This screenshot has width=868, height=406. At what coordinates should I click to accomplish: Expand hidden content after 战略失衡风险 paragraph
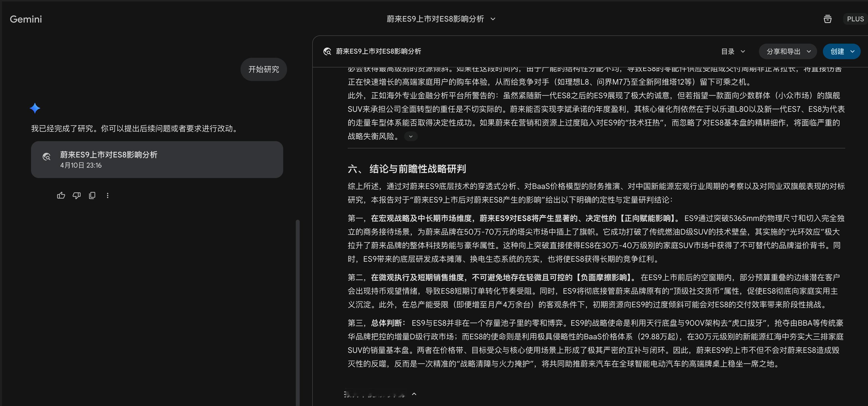pos(410,137)
